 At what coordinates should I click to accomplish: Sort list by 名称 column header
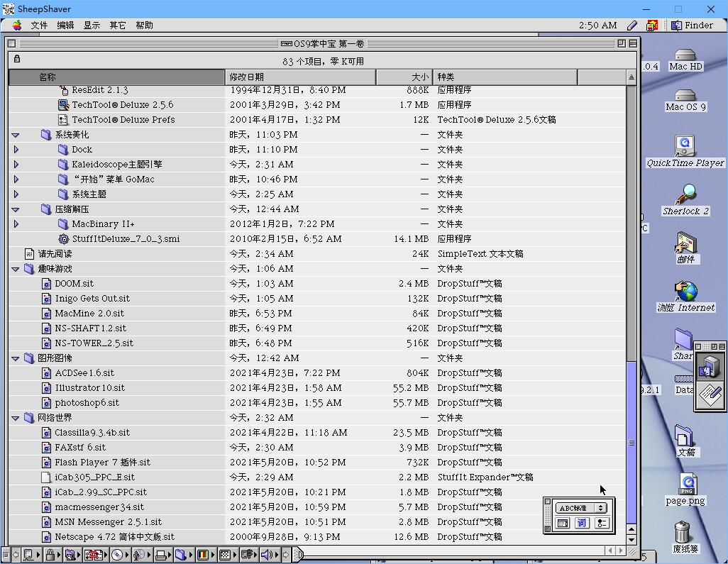116,77
